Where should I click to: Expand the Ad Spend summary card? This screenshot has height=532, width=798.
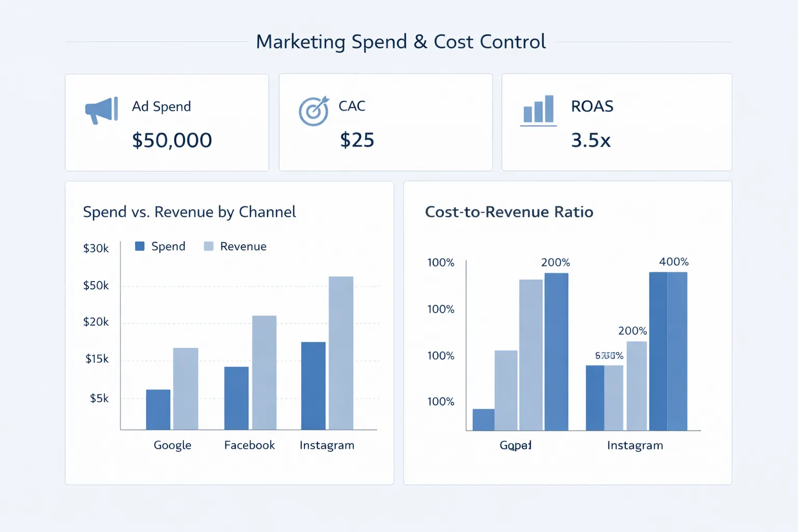166,122
